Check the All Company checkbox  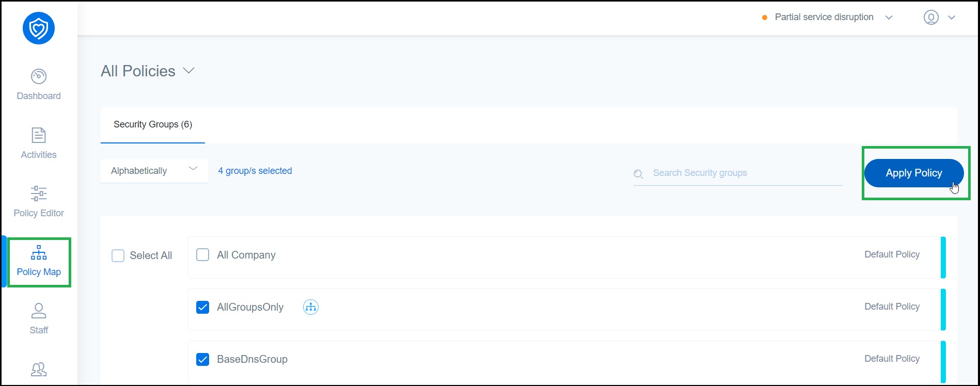tap(203, 255)
